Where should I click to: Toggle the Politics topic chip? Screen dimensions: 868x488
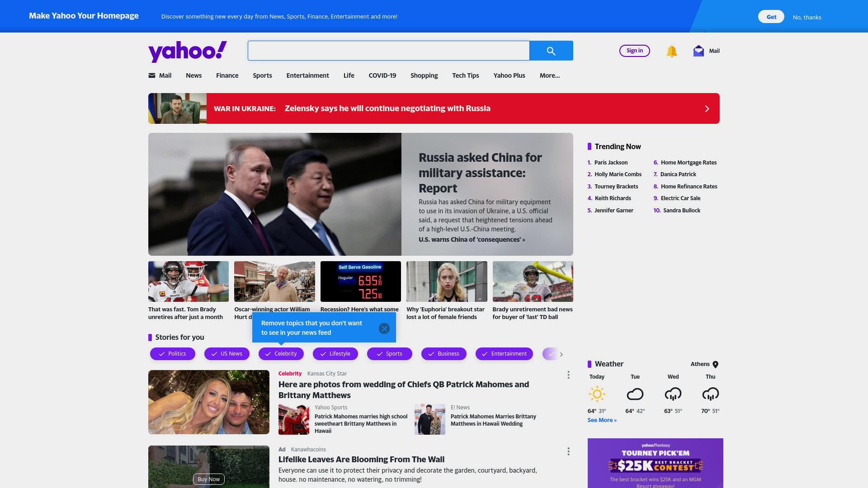173,354
